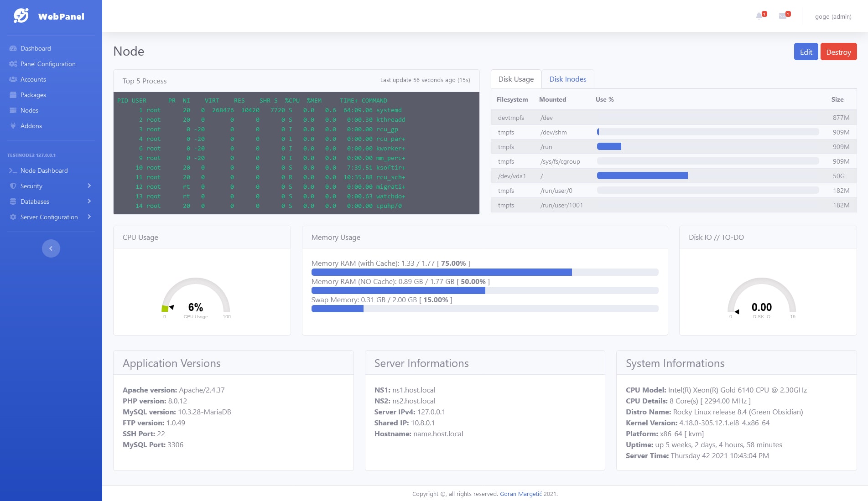
Task: Click the Node Dashboard terminal icon
Action: 13,170
